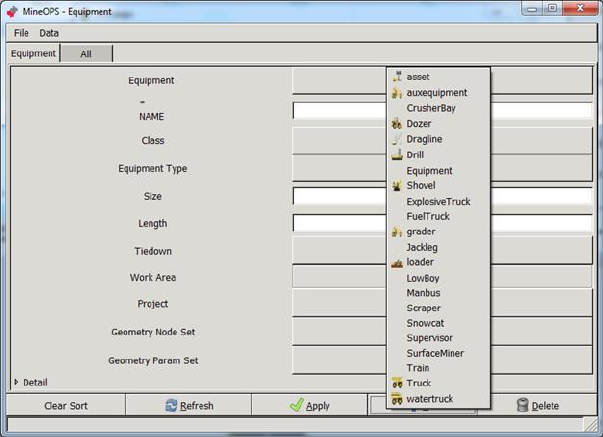Select Supervisor in the popup

pos(438,338)
